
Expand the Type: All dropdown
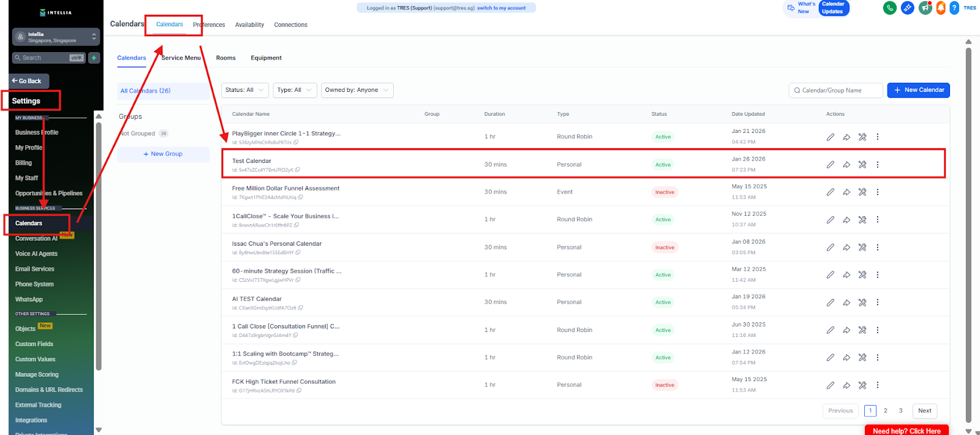click(295, 90)
